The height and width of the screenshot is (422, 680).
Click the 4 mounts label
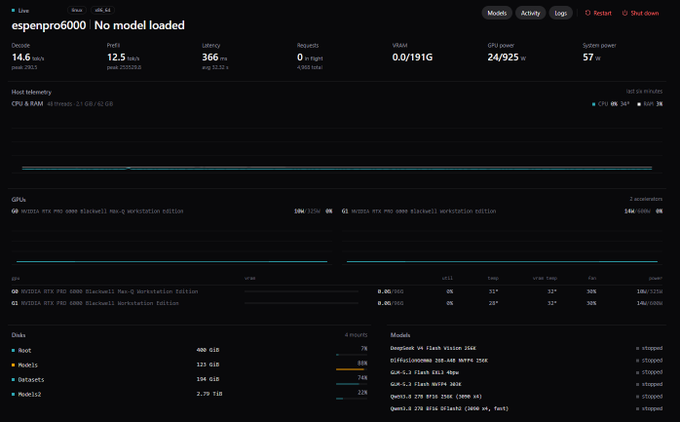356,335
